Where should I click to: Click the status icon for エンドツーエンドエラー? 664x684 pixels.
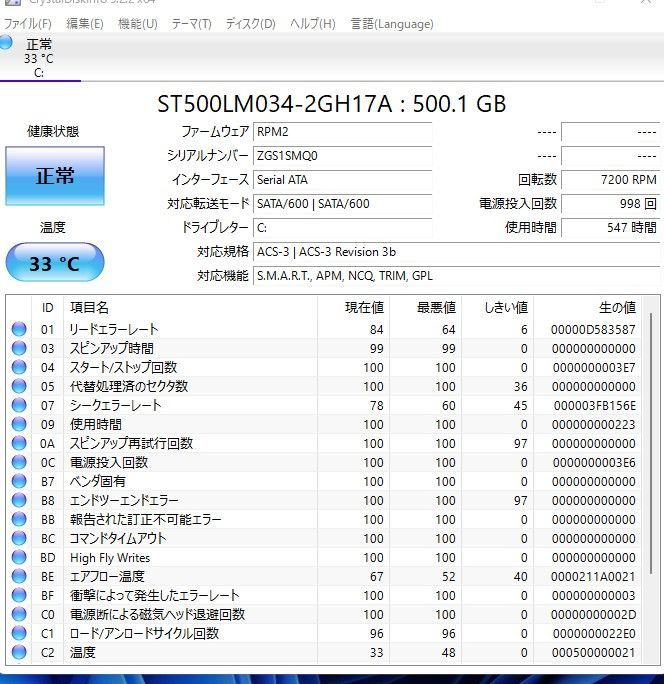(x=19, y=500)
